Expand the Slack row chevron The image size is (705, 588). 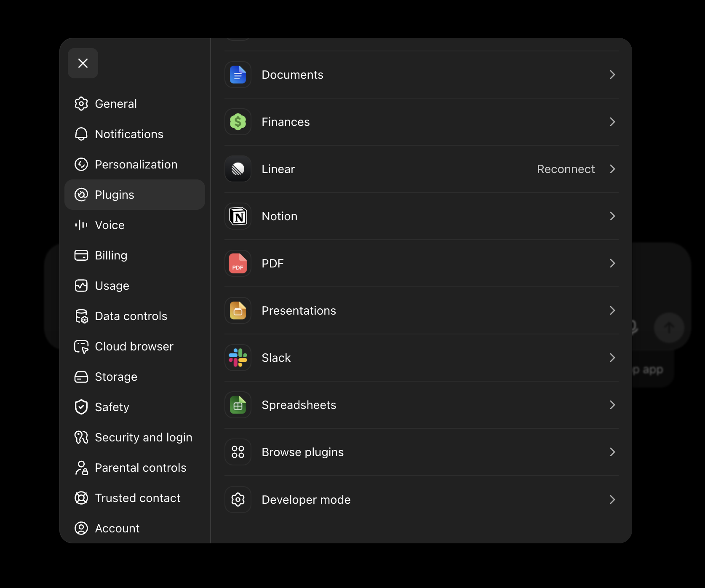tap(612, 358)
